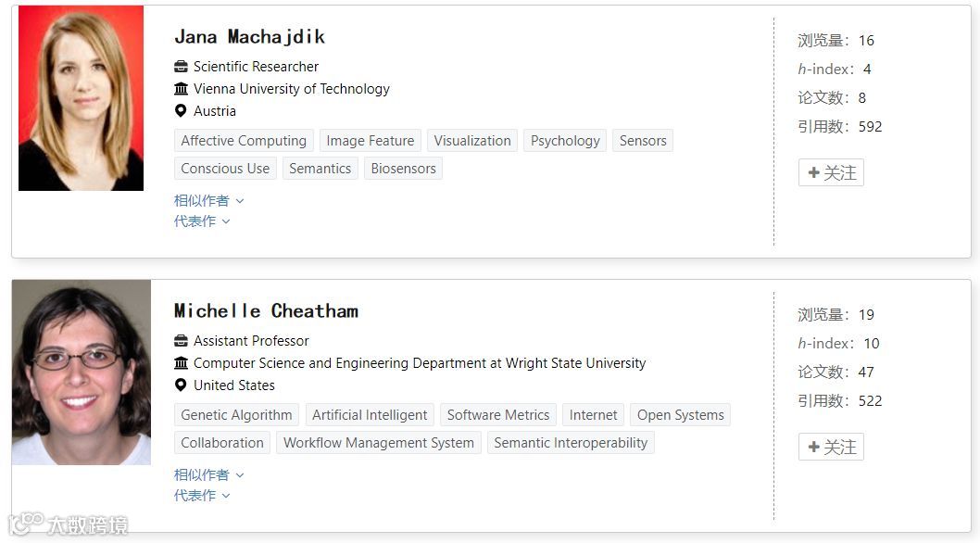This screenshot has height=543, width=980.
Task: Click the location pin beside United States
Action: (181, 385)
